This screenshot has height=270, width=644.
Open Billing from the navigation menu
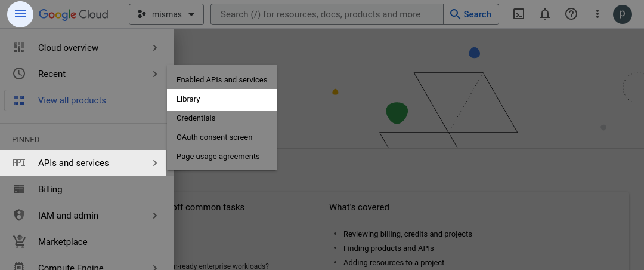click(83, 189)
